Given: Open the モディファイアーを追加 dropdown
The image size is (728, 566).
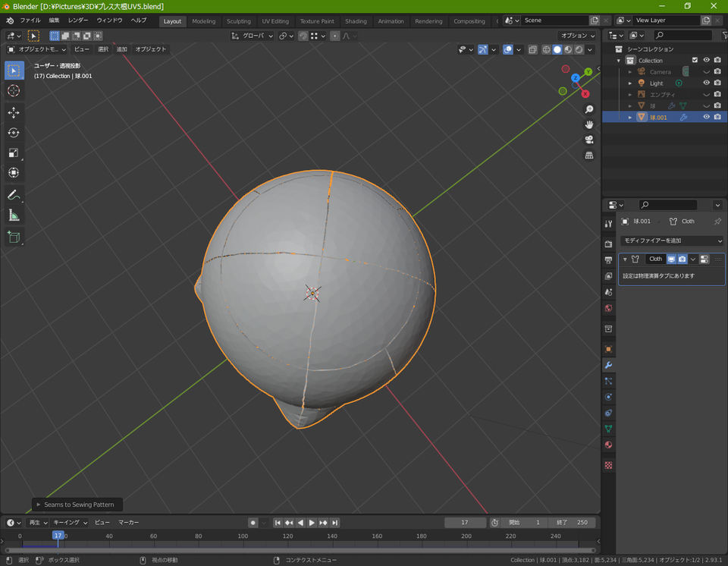Looking at the screenshot, I should [x=671, y=241].
